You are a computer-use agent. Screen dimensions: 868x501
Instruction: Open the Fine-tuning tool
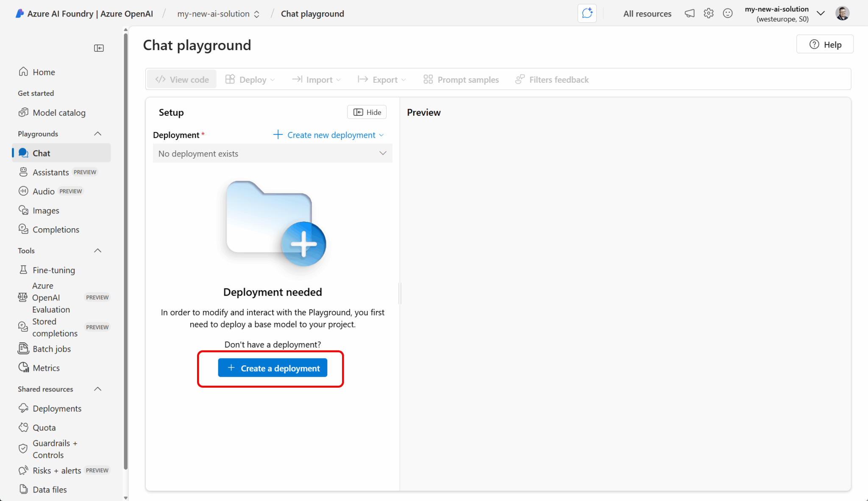[53, 270]
